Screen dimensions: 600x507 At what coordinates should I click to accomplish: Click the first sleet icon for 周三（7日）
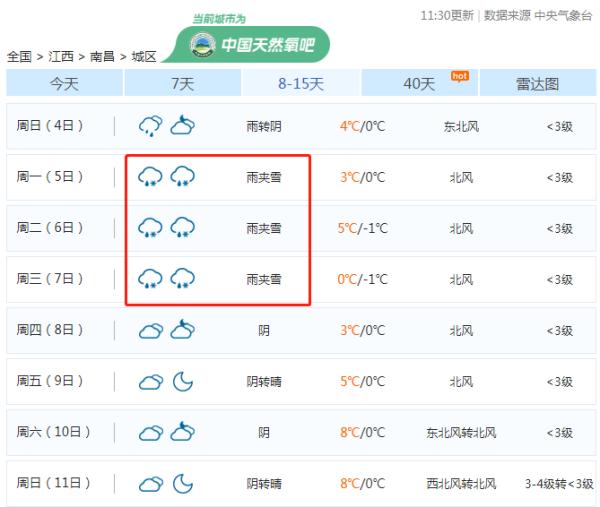coord(150,278)
